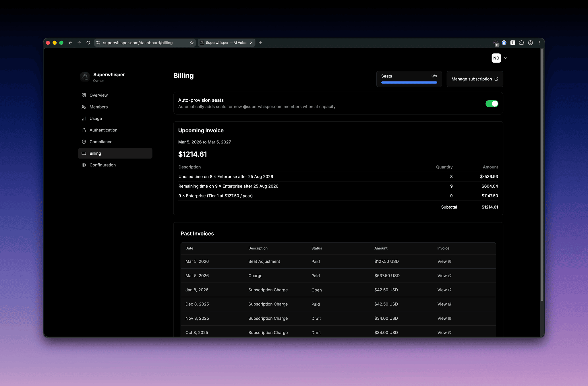The width and height of the screenshot is (588, 386).
Task: Go to Overview in the sidebar
Action: click(115, 95)
